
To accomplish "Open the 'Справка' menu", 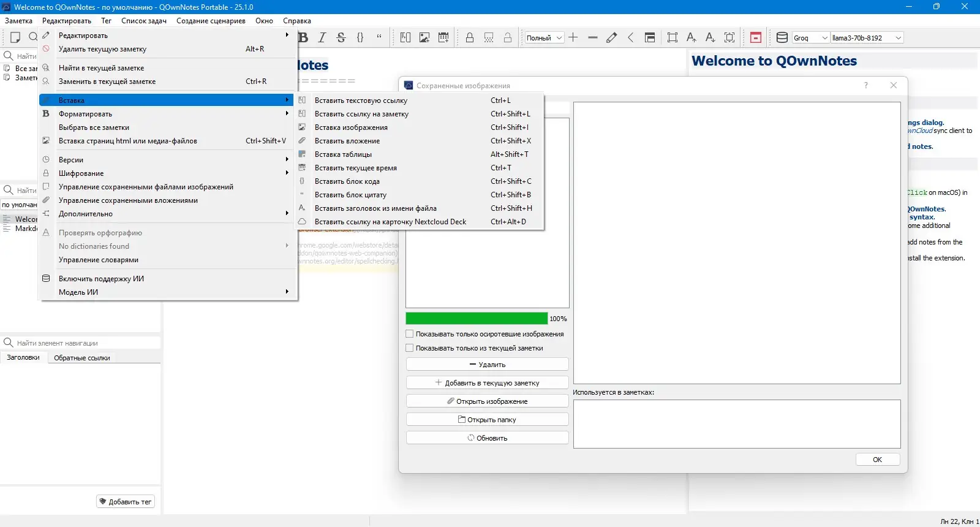I will pyautogui.click(x=297, y=21).
